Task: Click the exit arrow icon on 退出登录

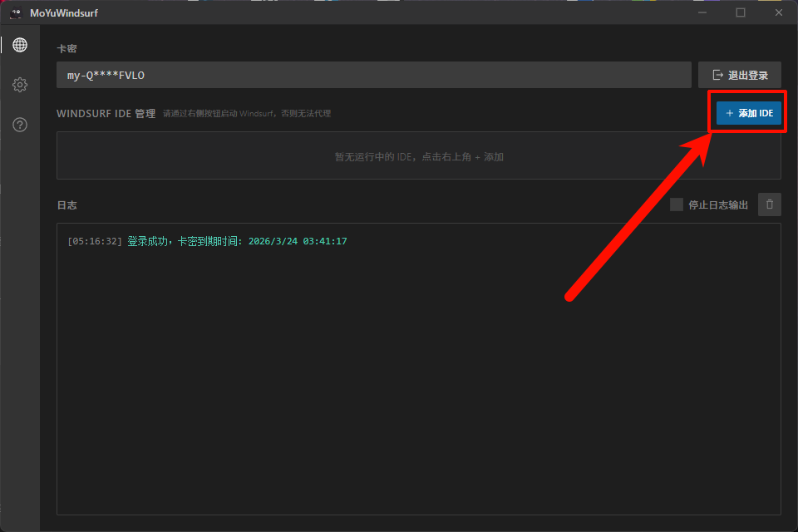Action: (718, 75)
